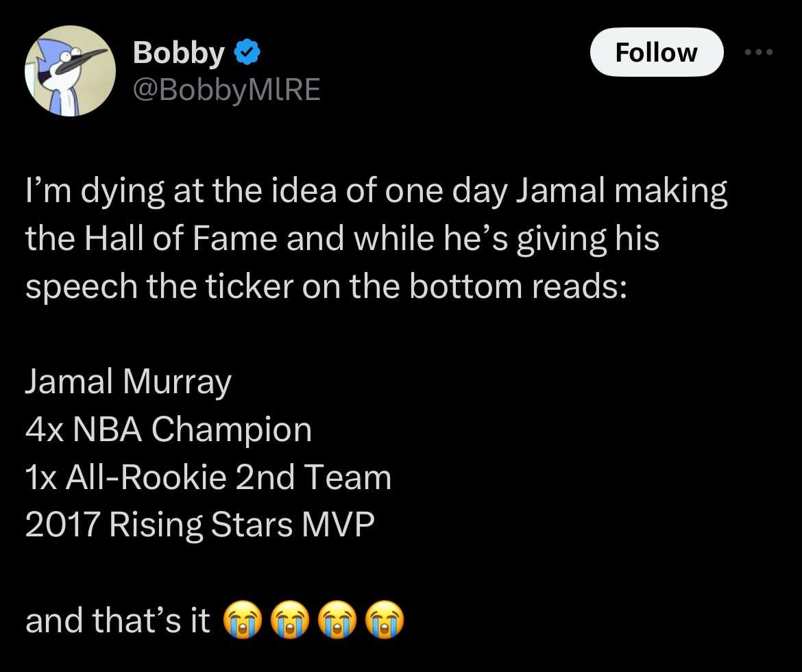Image resolution: width=802 pixels, height=672 pixels.
Task: Click the last crying emoji
Action: tap(386, 621)
